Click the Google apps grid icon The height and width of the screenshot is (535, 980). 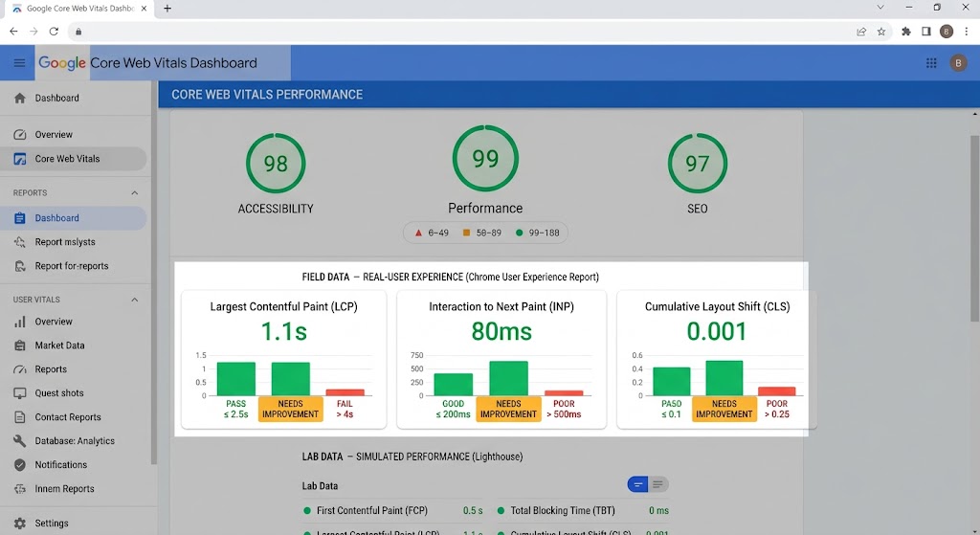click(931, 62)
